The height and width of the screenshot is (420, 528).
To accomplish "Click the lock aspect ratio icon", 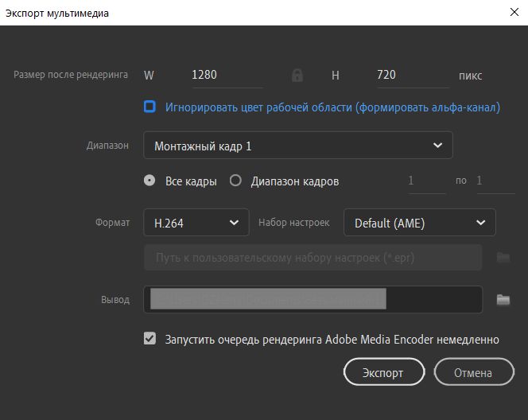I will click(297, 76).
